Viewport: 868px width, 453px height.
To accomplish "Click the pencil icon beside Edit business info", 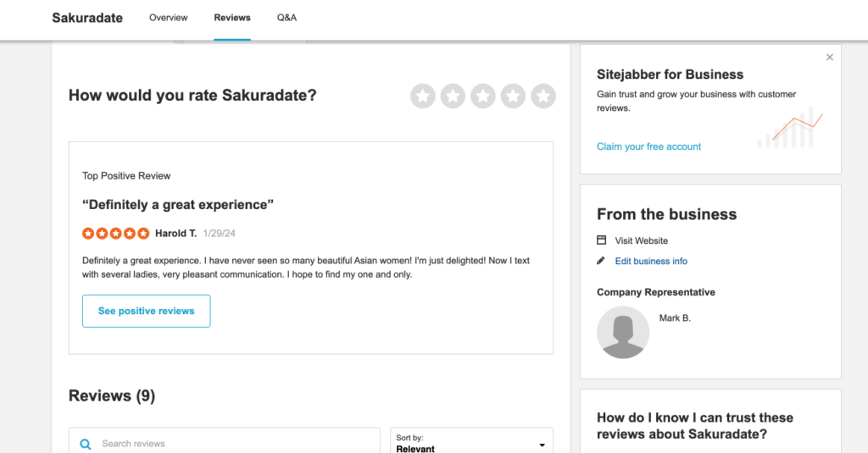I will click(602, 261).
